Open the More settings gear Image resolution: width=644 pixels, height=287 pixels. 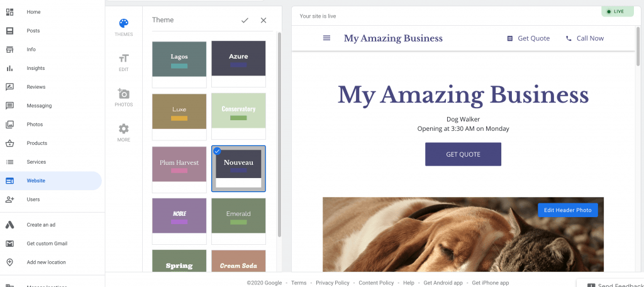pyautogui.click(x=124, y=129)
